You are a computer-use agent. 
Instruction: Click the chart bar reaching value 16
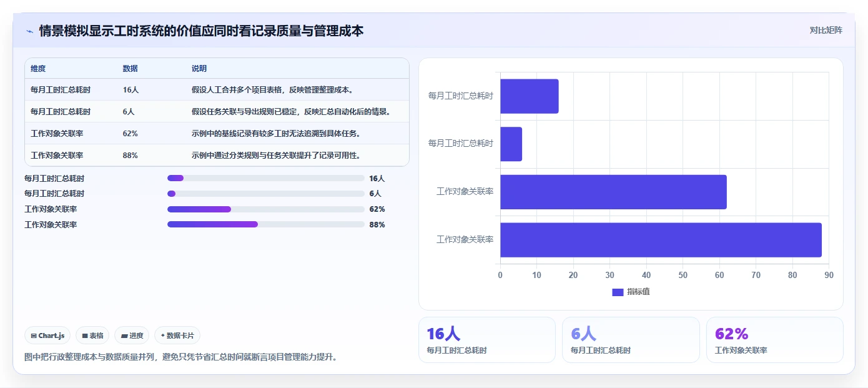click(530, 96)
